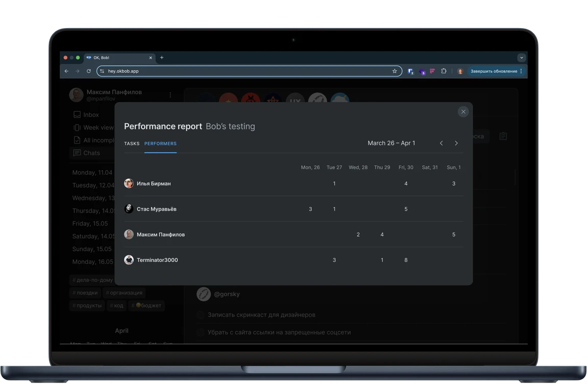588x384 pixels.
Task: Open Стас Муравьёв performer row
Action: coord(157,209)
